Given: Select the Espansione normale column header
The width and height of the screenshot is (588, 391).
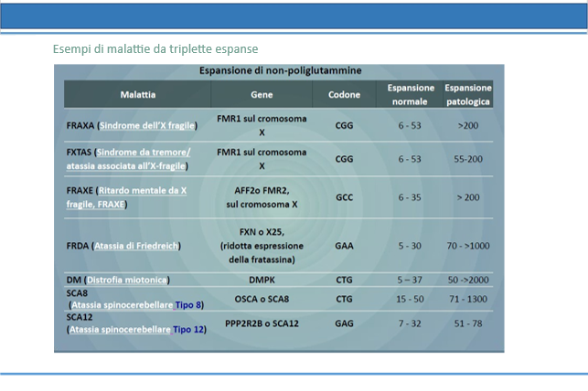Looking at the screenshot, I should coord(411,95).
